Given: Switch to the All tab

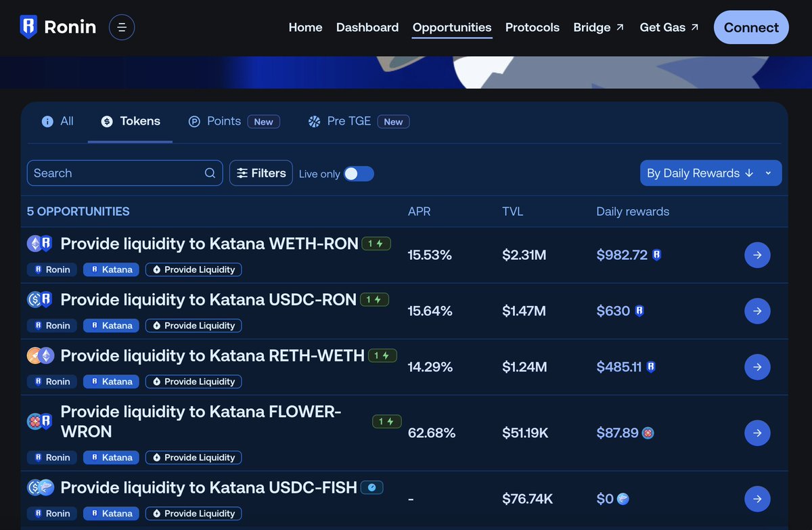Looking at the screenshot, I should click(58, 121).
